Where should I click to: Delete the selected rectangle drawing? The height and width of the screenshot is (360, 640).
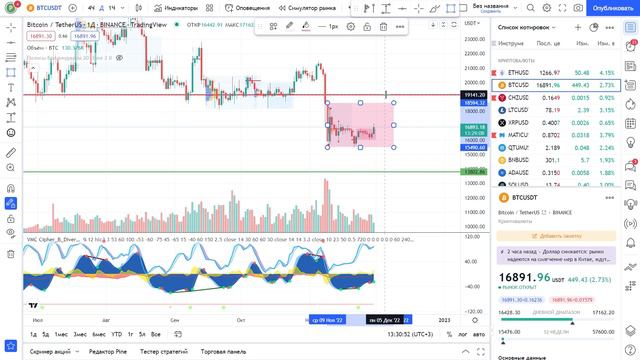click(383, 27)
